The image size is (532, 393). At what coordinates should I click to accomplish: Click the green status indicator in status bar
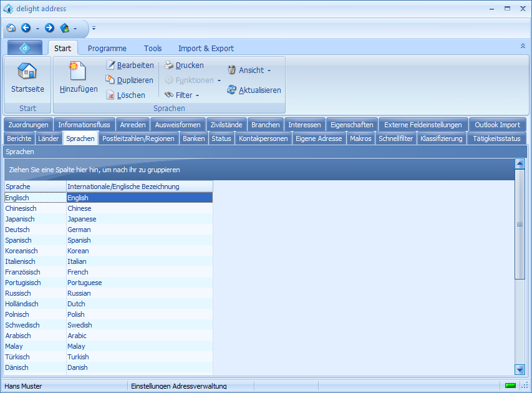[510, 386]
